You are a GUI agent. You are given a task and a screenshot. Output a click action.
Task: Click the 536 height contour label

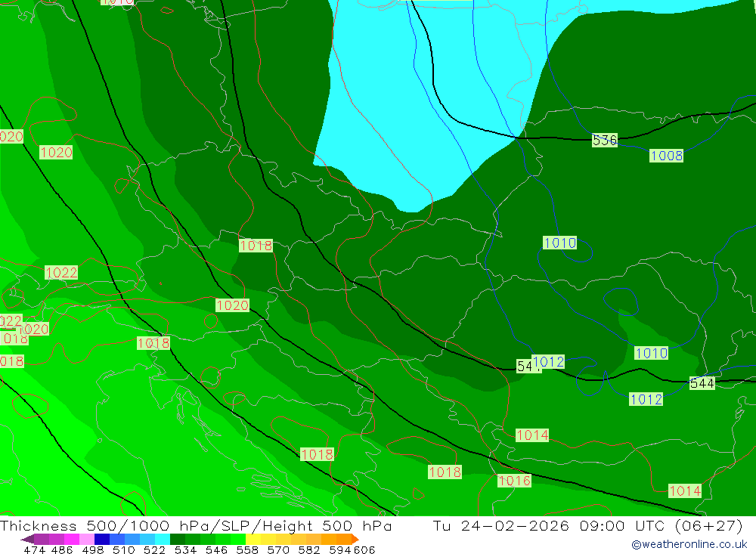click(605, 141)
